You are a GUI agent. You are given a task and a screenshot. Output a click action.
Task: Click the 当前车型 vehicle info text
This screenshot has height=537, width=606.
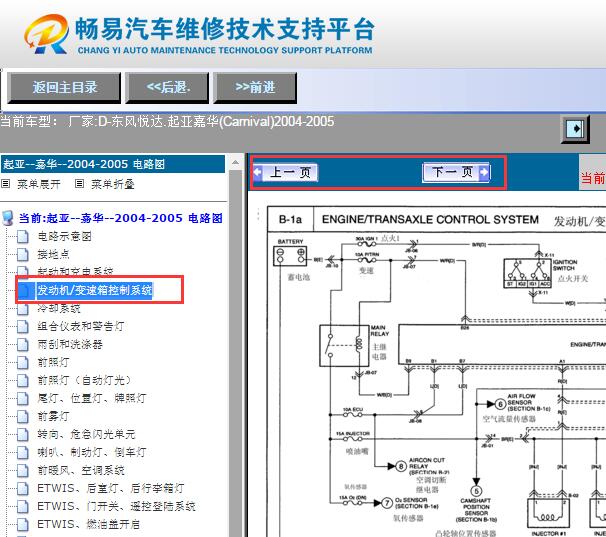pyautogui.click(x=167, y=121)
